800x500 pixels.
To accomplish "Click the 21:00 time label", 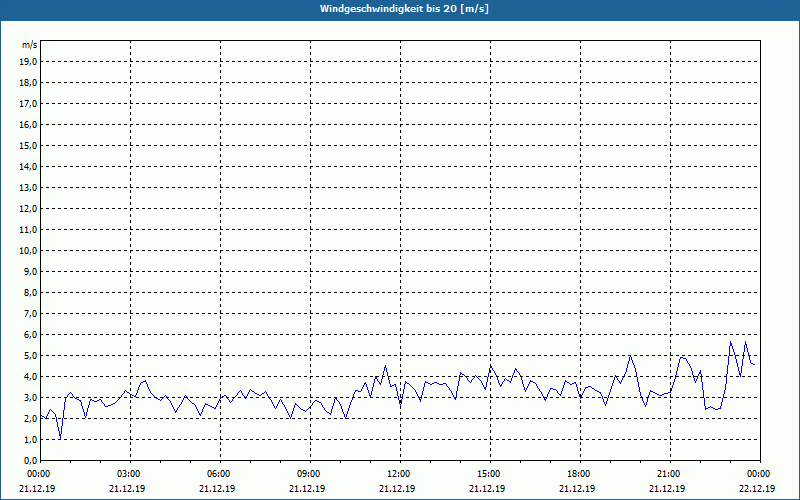I will [x=670, y=474].
